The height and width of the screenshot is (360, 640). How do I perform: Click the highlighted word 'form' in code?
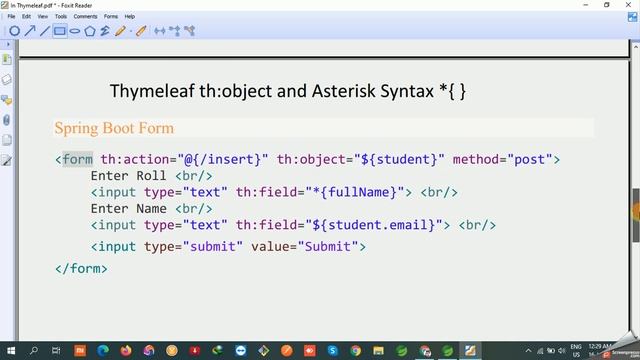click(x=78, y=159)
